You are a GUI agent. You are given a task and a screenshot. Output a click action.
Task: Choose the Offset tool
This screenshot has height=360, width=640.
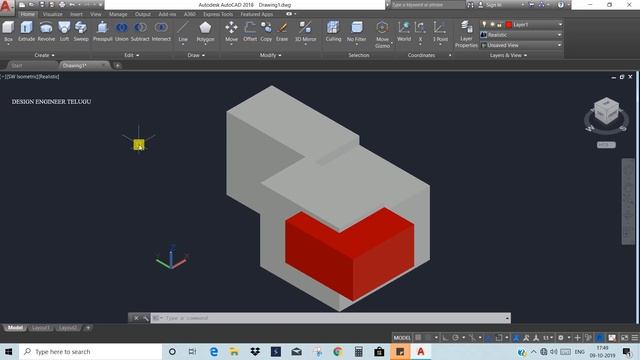tap(250, 31)
